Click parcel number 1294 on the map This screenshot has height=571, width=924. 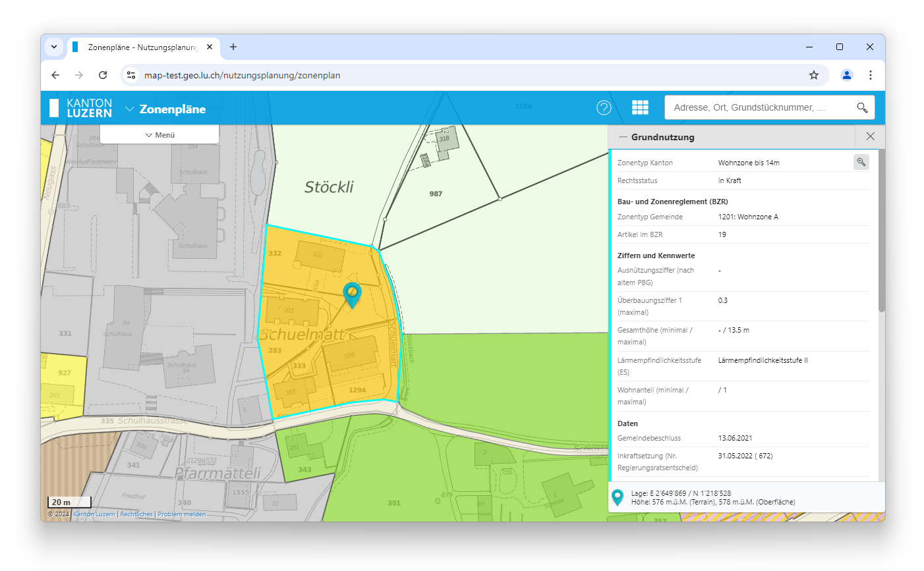pyautogui.click(x=357, y=390)
